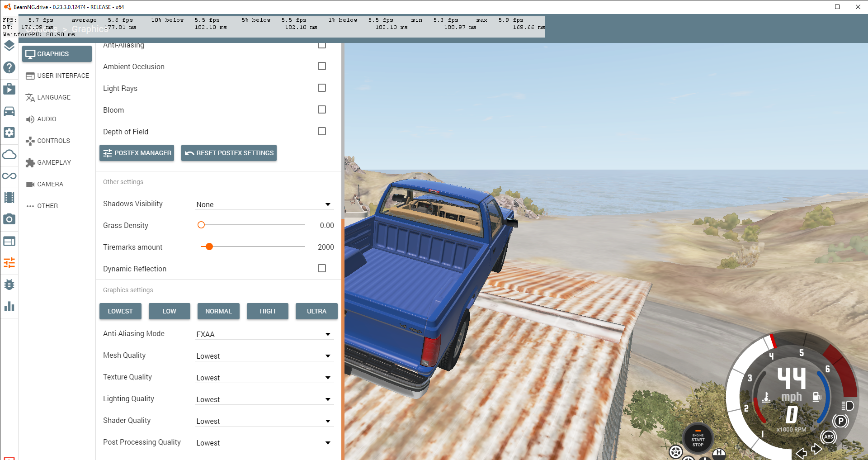Open the replay film strip icon
This screenshot has height=460, width=868.
pyautogui.click(x=9, y=198)
